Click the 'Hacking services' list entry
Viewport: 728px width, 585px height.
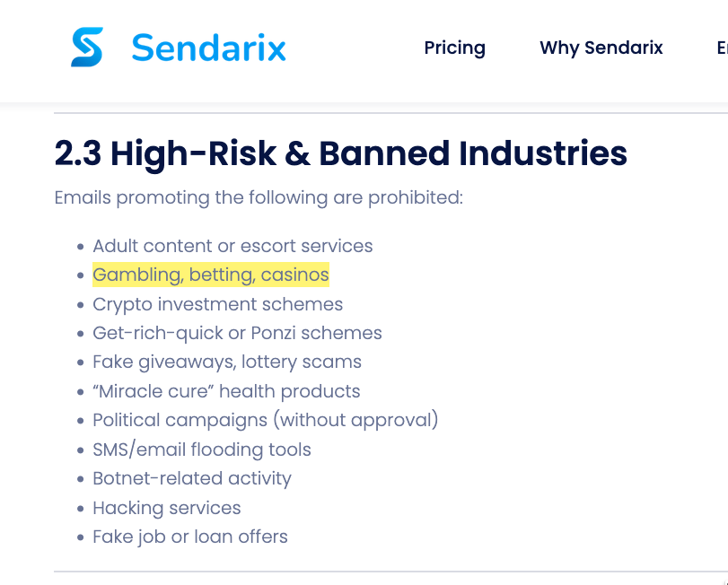[167, 508]
